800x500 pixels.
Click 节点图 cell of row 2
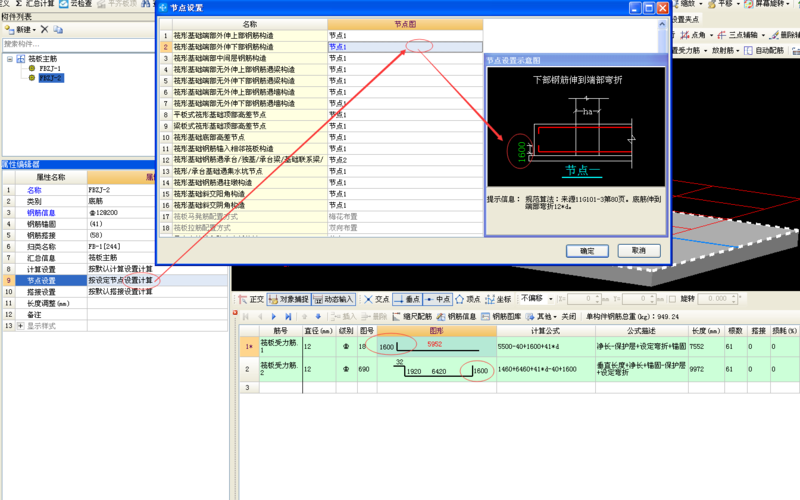[x=405, y=47]
